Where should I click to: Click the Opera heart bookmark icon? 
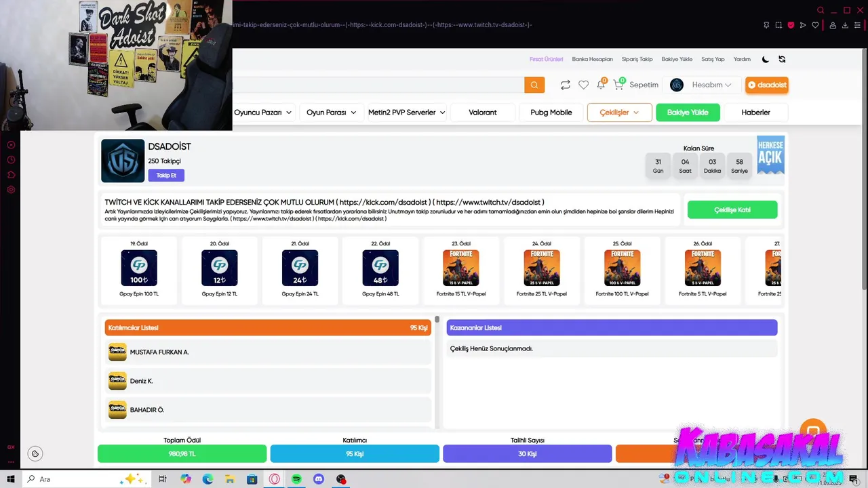815,25
